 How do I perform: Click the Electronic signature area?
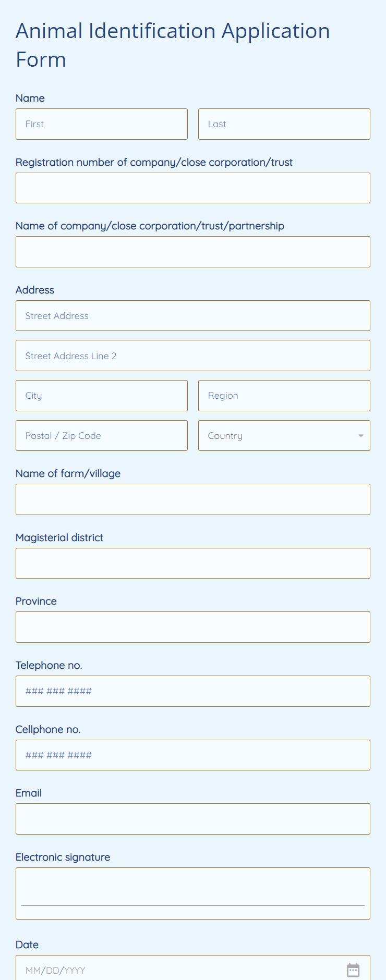[192, 891]
